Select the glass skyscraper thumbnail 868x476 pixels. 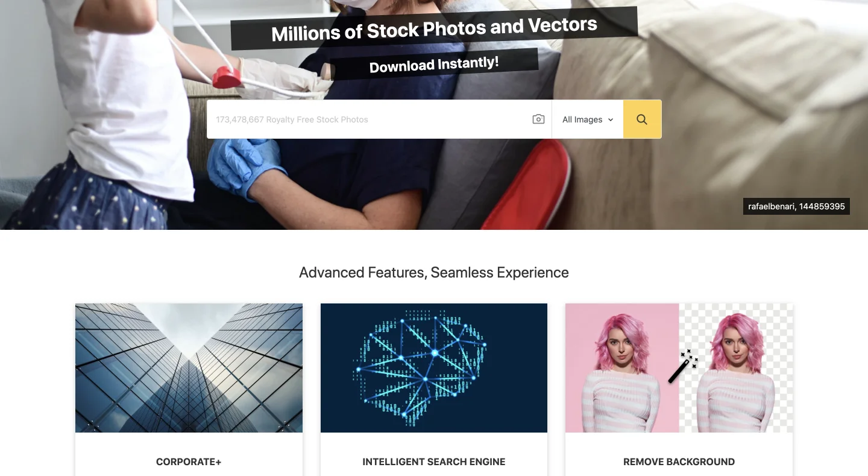pyautogui.click(x=189, y=368)
